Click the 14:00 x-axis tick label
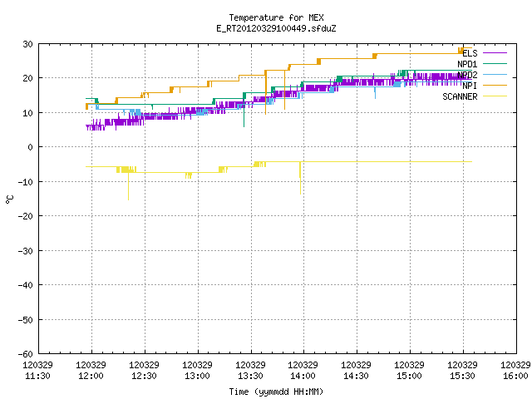 [x=303, y=377]
